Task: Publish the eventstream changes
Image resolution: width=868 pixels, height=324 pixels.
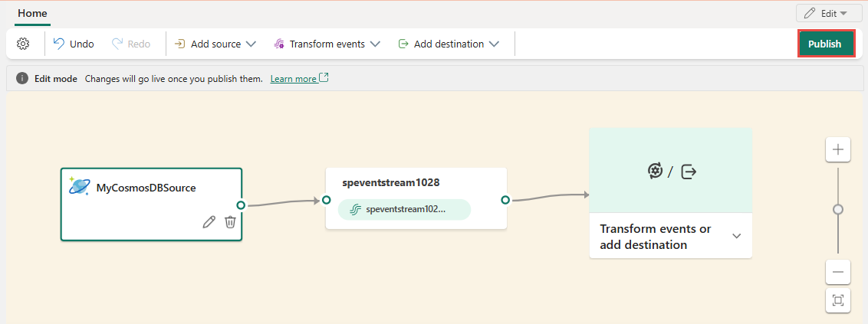Action: pos(825,44)
